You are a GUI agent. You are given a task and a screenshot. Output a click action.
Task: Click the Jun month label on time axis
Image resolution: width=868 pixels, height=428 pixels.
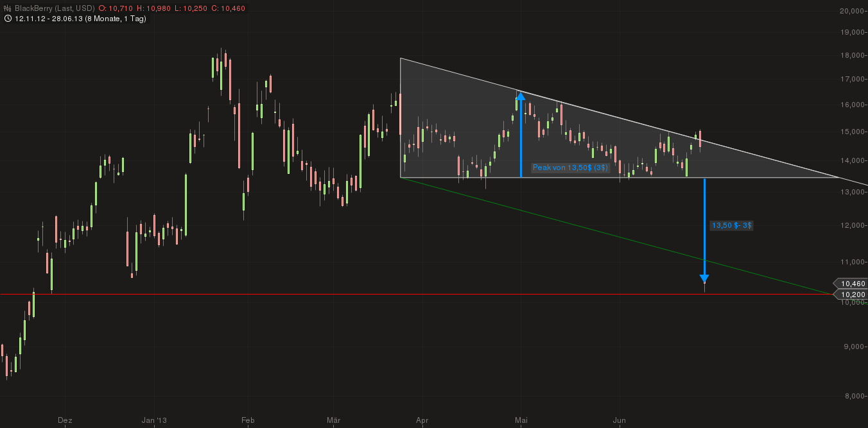coord(620,420)
